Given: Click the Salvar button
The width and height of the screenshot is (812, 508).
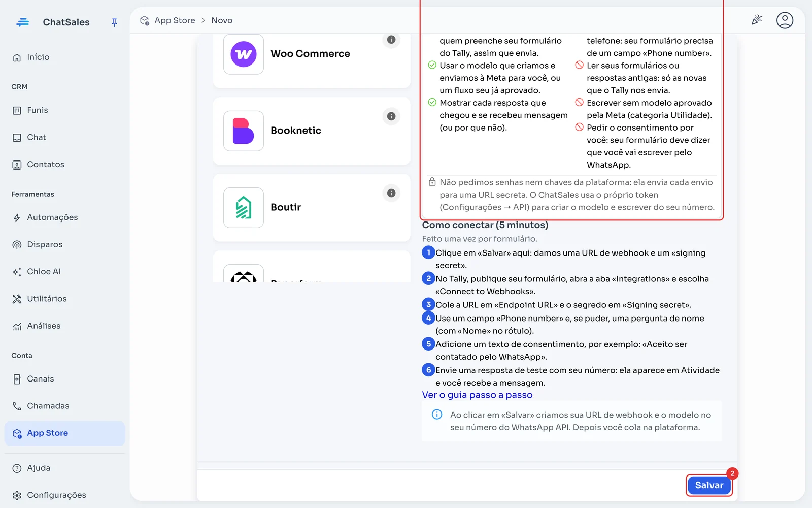Looking at the screenshot, I should pyautogui.click(x=709, y=485).
